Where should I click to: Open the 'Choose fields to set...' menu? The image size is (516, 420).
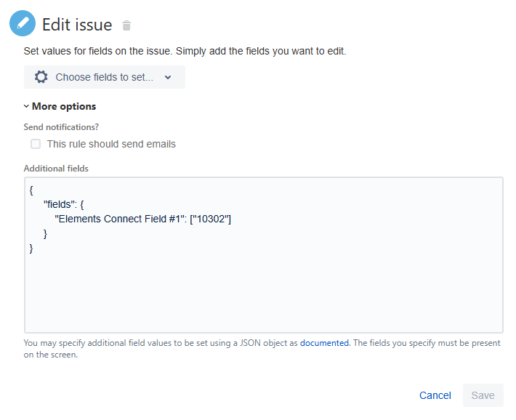tap(104, 77)
